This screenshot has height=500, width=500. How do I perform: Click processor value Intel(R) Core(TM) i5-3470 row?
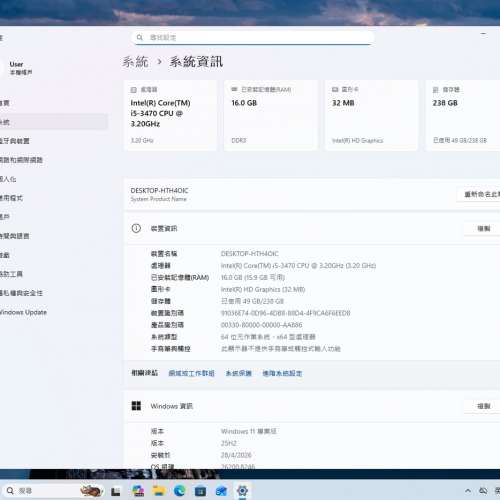[x=298, y=266]
